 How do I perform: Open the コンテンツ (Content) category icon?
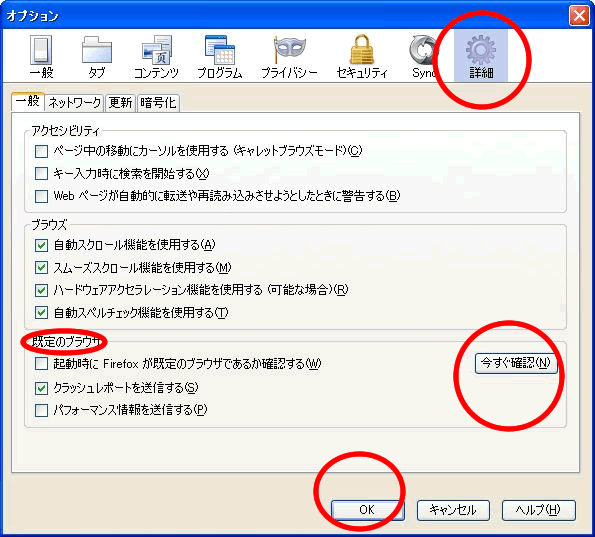(x=156, y=56)
